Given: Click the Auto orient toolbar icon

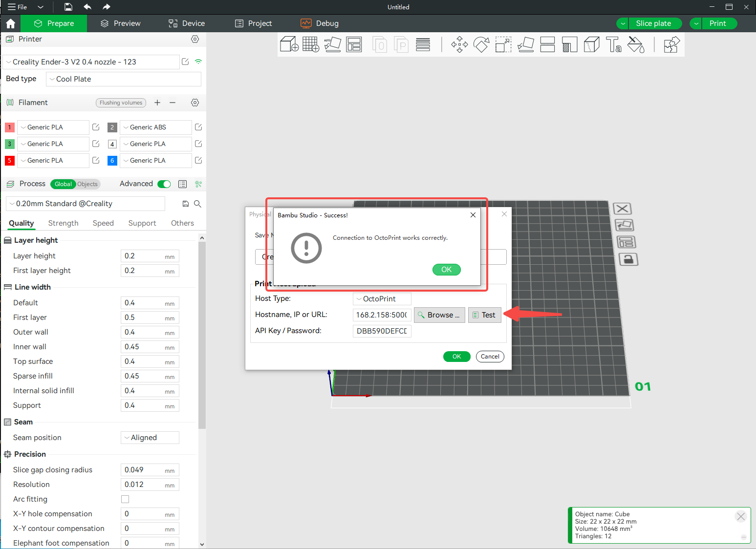Looking at the screenshot, I should click(x=332, y=44).
